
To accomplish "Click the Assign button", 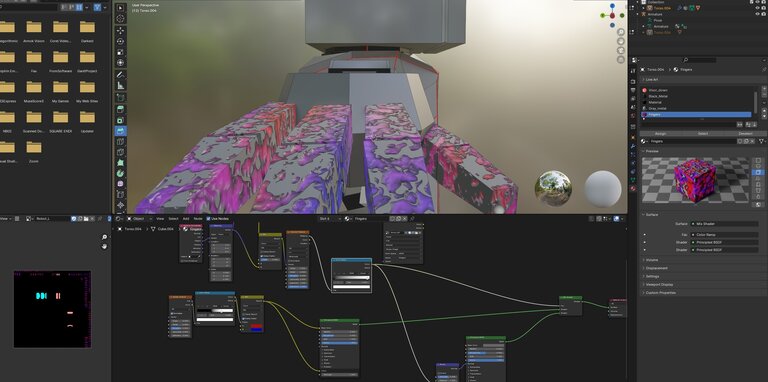I will (x=660, y=133).
